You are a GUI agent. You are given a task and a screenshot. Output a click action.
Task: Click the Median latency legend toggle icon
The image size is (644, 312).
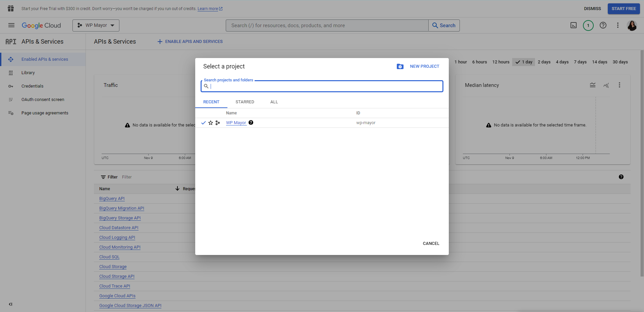593,85
